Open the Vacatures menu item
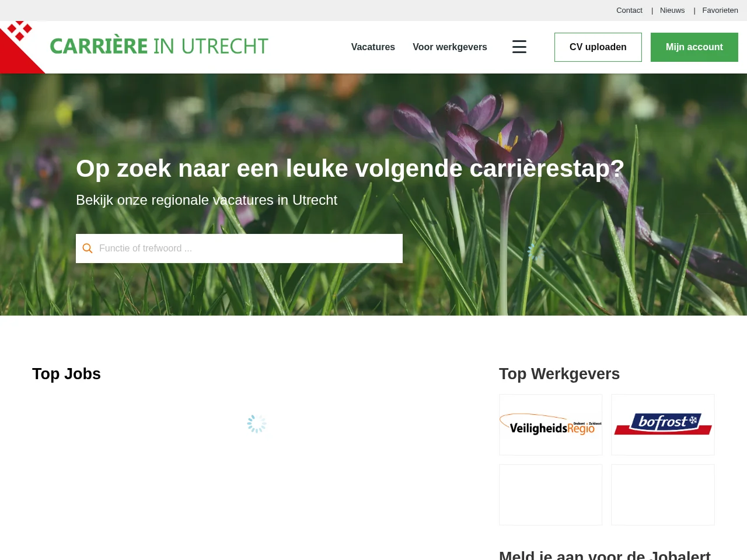 373,47
